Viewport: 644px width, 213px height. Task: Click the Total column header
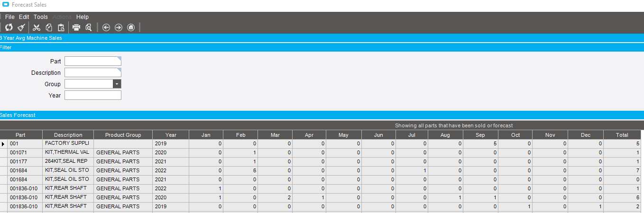pyautogui.click(x=622, y=135)
